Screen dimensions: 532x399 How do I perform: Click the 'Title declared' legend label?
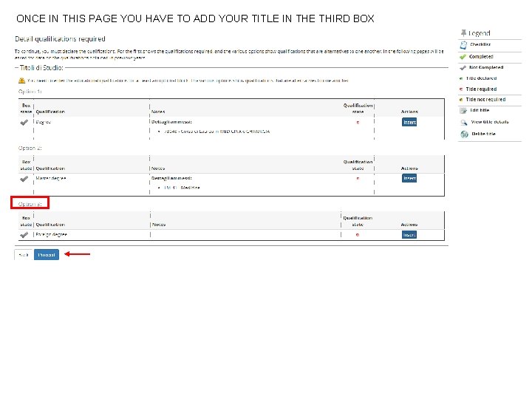482,78
